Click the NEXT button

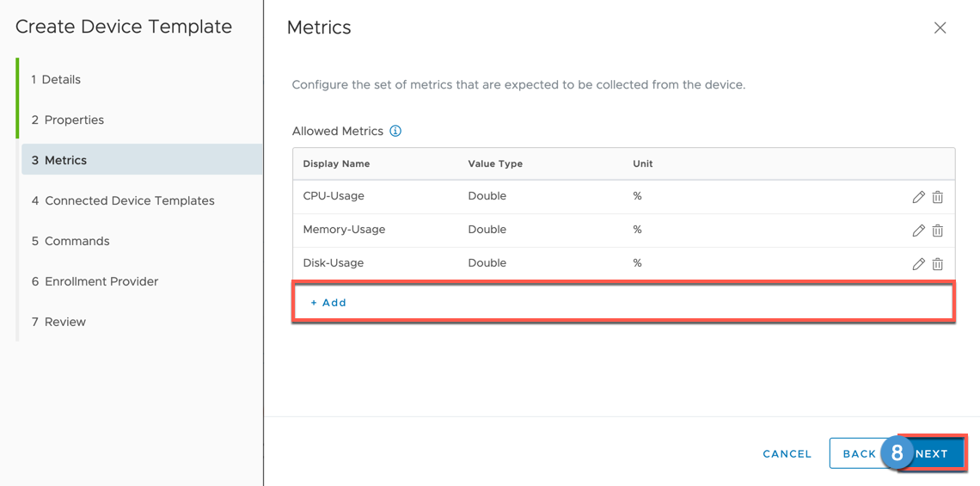pos(932,454)
